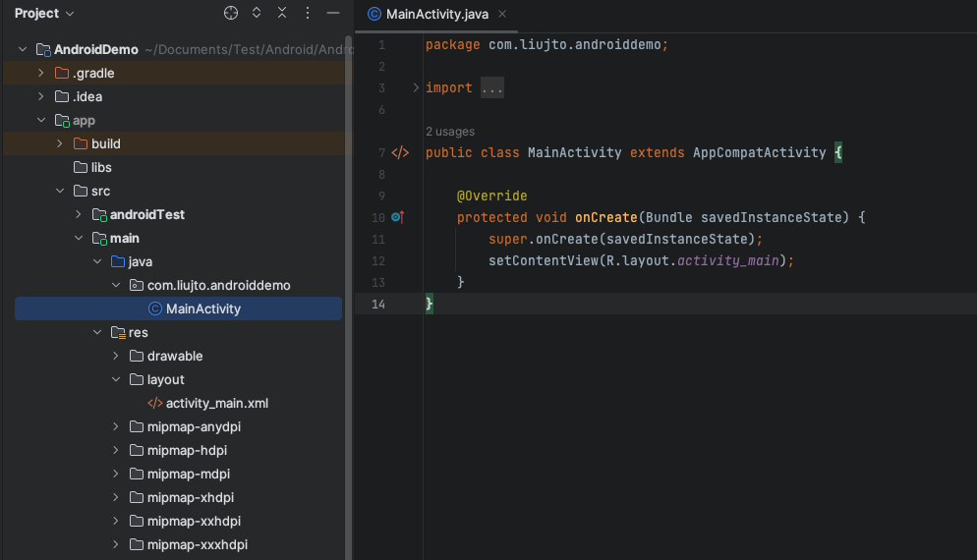Screen dimensions: 977x560
Task: Click the onCreate method name
Action: coord(605,217)
